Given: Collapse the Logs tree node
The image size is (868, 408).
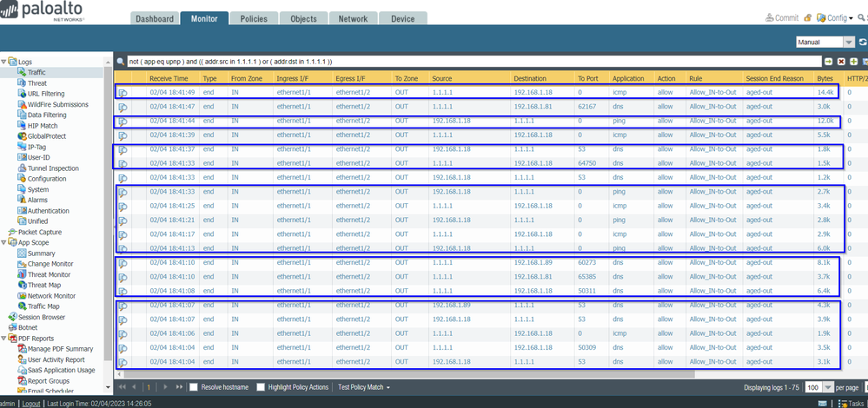Looking at the screenshot, I should pos(4,63).
